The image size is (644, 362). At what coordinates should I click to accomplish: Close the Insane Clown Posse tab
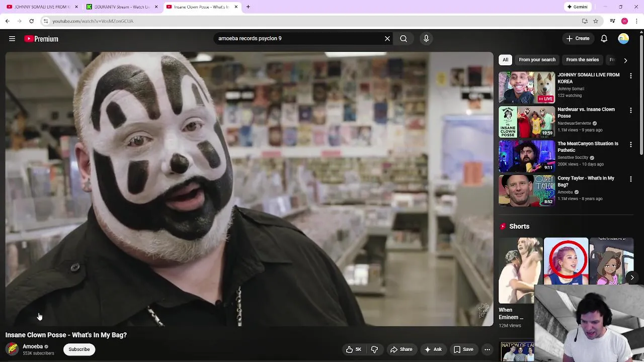pos(235,7)
